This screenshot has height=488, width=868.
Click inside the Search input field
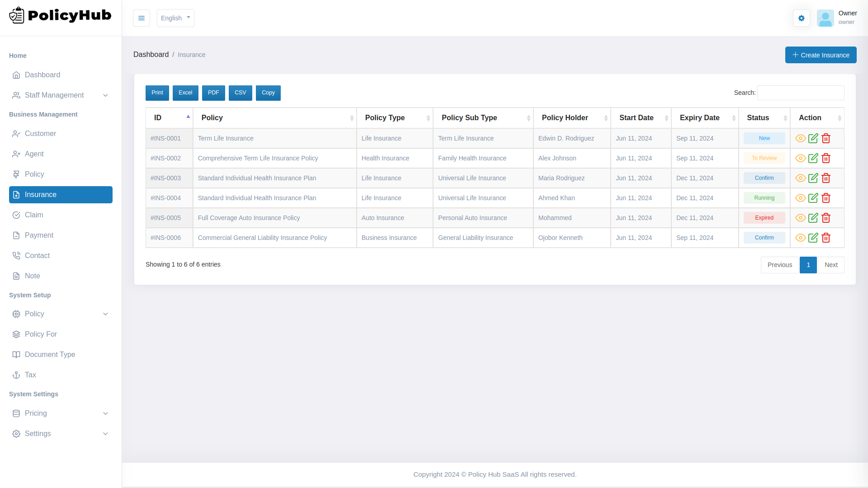(800, 93)
